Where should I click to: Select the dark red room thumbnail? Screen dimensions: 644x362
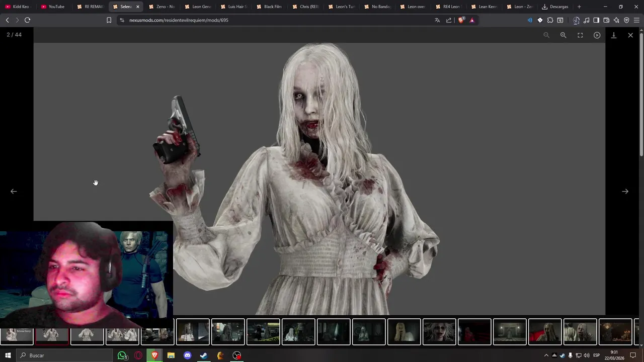[474, 332]
